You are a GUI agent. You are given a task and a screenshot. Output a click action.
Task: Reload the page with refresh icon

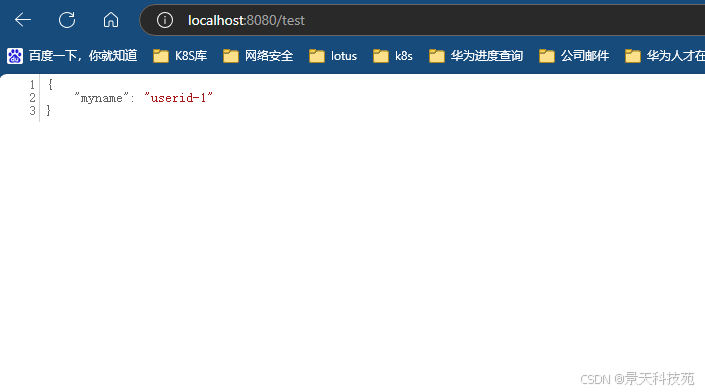click(67, 20)
